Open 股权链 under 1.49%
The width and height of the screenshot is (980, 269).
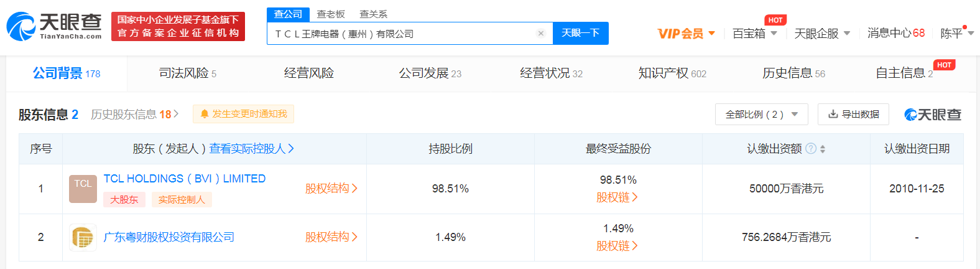point(617,246)
